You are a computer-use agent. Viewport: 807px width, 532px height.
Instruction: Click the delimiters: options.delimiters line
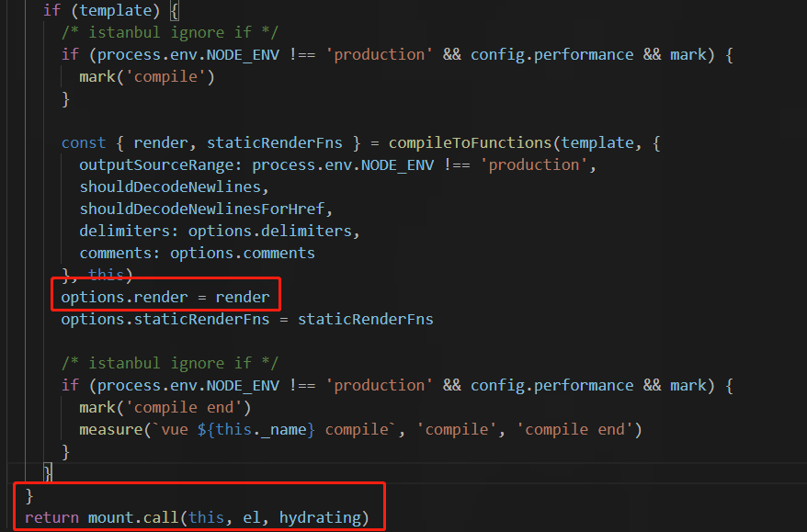coord(220,231)
